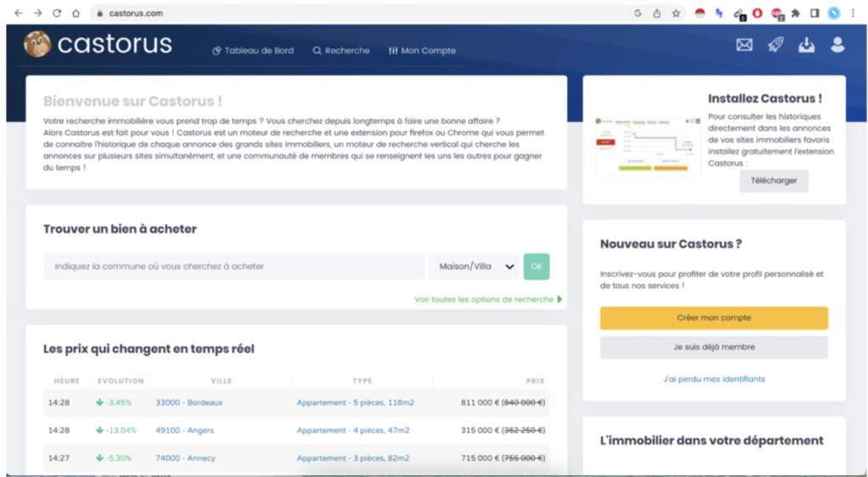Expand the Maison/Villa property type dropdown
The image size is (868, 477).
pos(474,267)
